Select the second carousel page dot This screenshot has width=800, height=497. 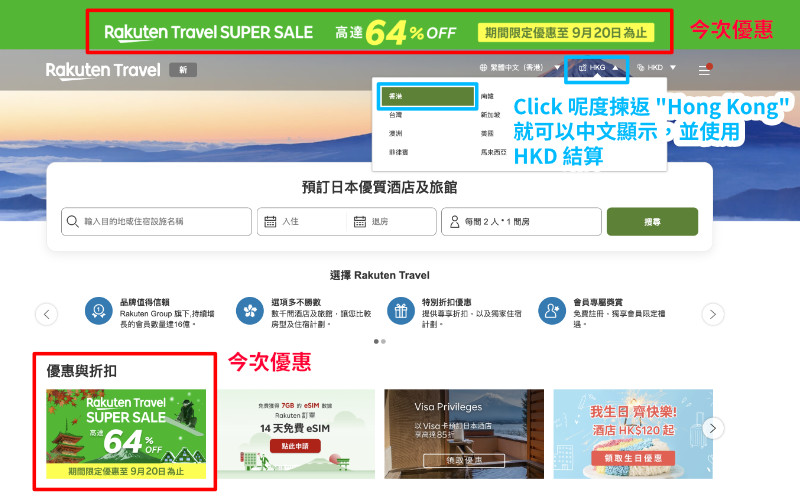(x=383, y=341)
